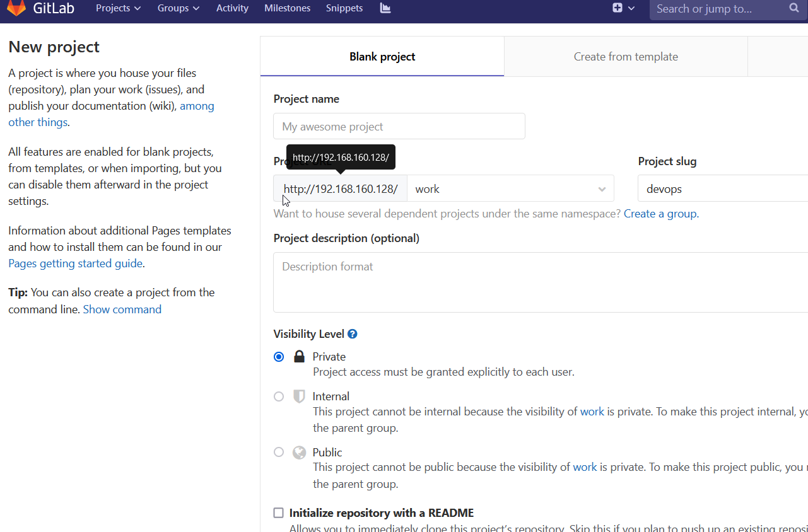Image resolution: width=808 pixels, height=532 pixels.
Task: Open Milestones in the top bar
Action: pyautogui.click(x=287, y=8)
